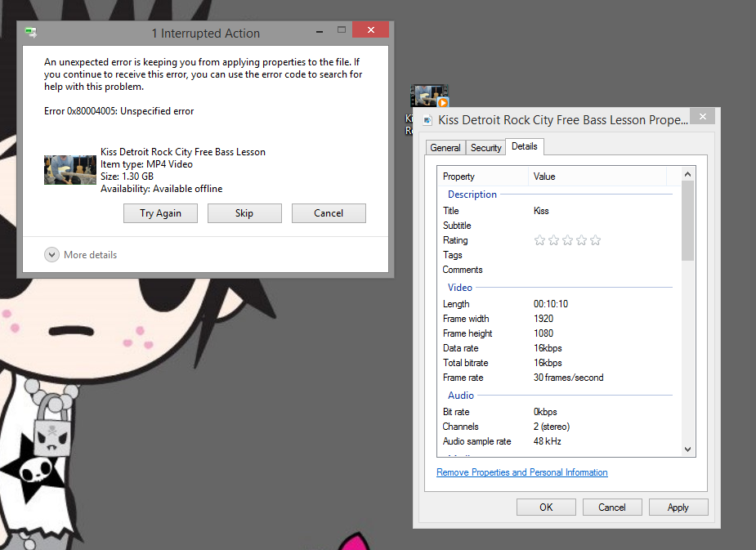The image size is (756, 550).
Task: Close the Interrupted Action dialog
Action: click(x=370, y=30)
